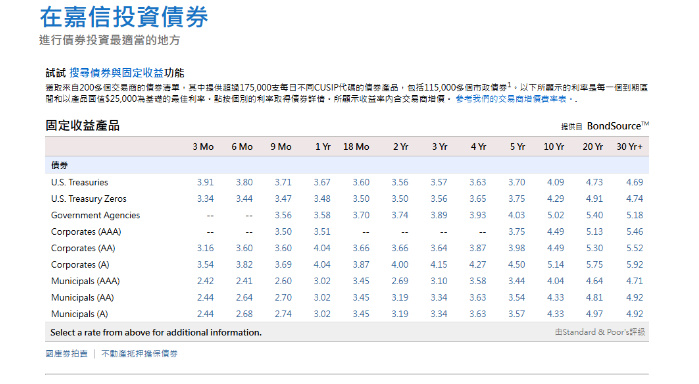Select Municipals (AA) 20 Yr rate 4.81
699x384 pixels.
[594, 297]
